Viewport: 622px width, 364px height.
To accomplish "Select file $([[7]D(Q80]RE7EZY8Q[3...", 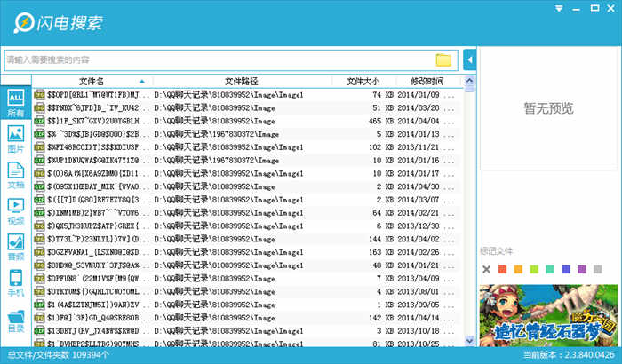I will pos(248,200).
